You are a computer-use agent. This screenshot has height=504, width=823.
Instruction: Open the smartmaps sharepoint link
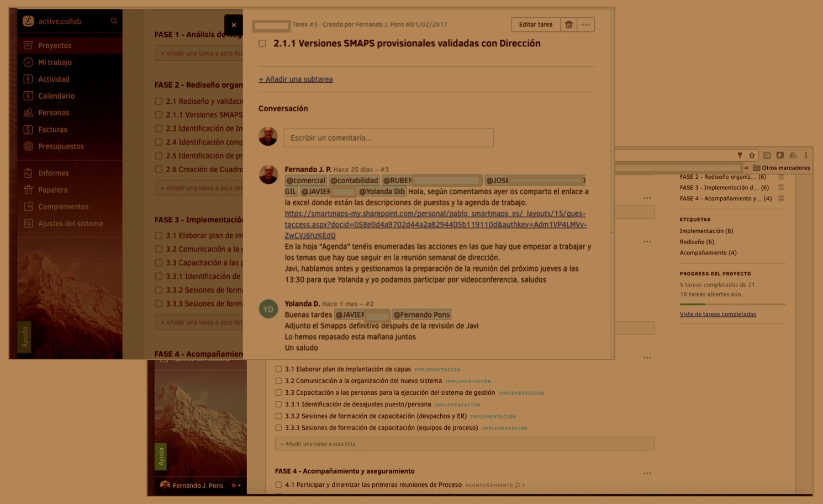click(x=435, y=224)
